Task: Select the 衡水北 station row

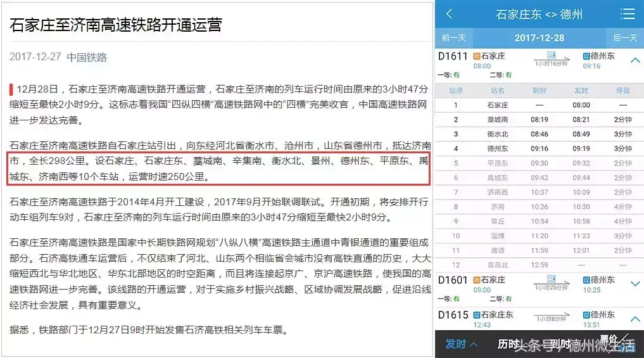Action: pyautogui.click(x=498, y=134)
